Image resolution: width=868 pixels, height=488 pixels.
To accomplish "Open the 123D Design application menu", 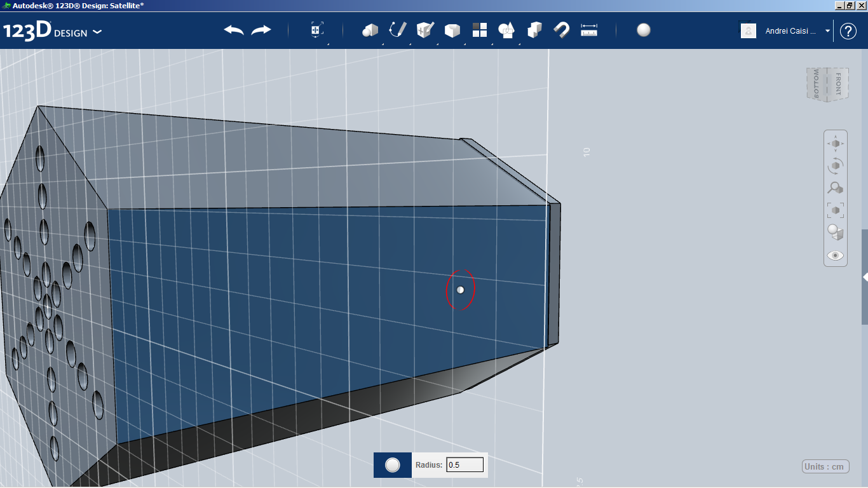I will pyautogui.click(x=52, y=31).
